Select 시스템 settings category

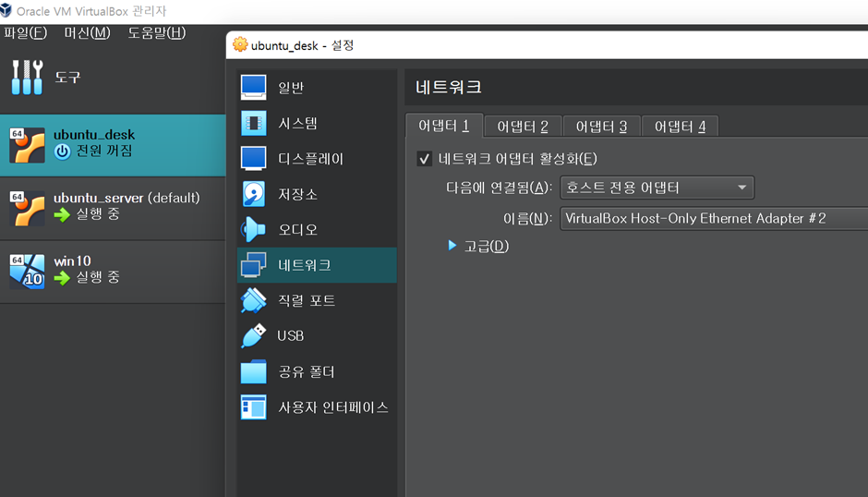click(317, 123)
